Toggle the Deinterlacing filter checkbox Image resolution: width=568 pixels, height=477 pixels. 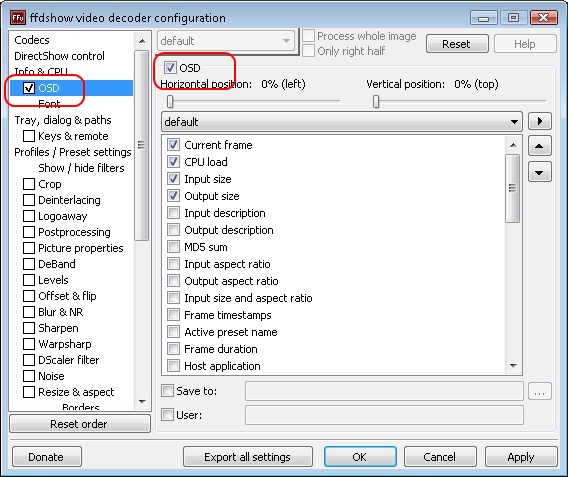click(x=29, y=200)
